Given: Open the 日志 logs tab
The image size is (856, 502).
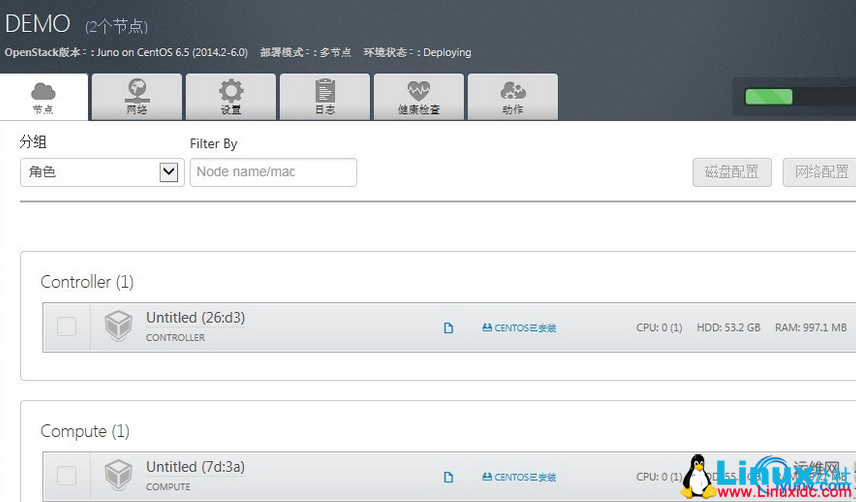Looking at the screenshot, I should [325, 97].
